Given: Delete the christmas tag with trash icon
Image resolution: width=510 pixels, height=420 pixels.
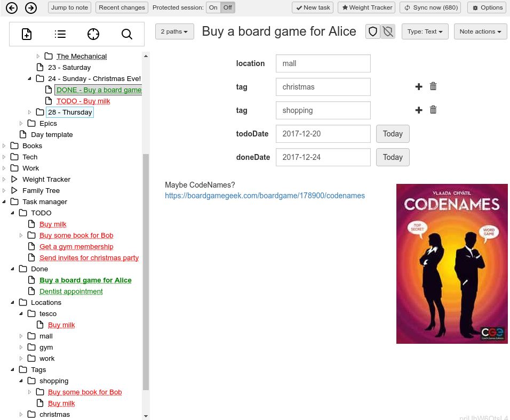Looking at the screenshot, I should (x=433, y=86).
